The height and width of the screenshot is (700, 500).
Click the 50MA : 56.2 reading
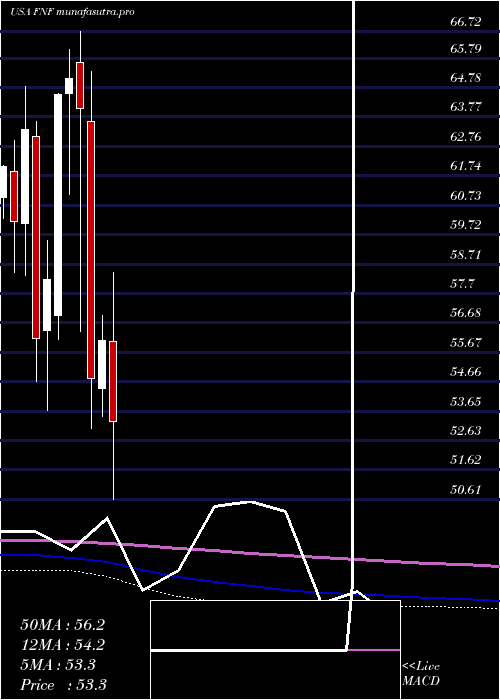(x=62, y=625)
